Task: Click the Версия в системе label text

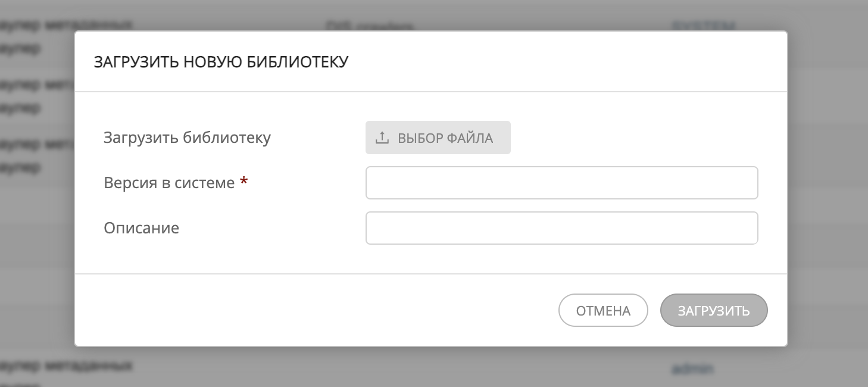Action: pos(169,183)
